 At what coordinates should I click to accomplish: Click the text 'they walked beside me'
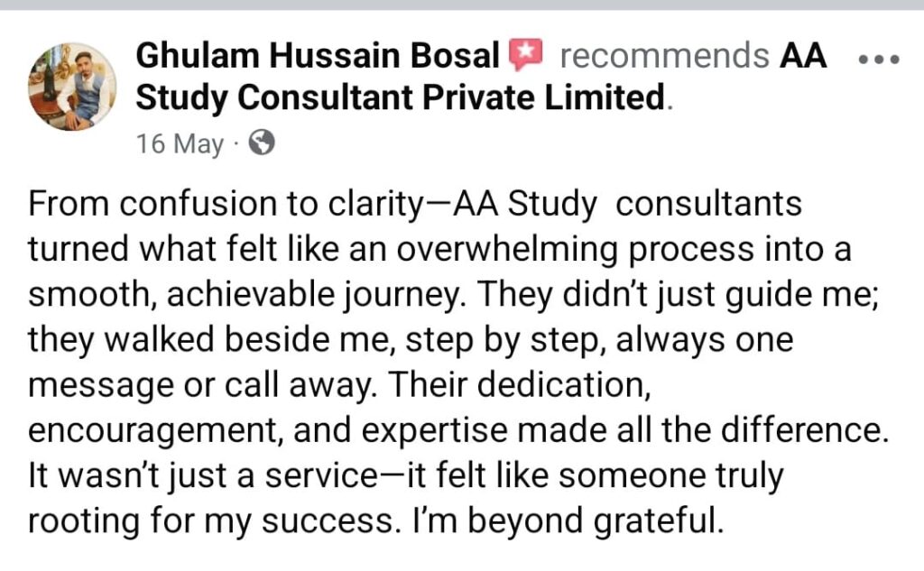[211, 341]
